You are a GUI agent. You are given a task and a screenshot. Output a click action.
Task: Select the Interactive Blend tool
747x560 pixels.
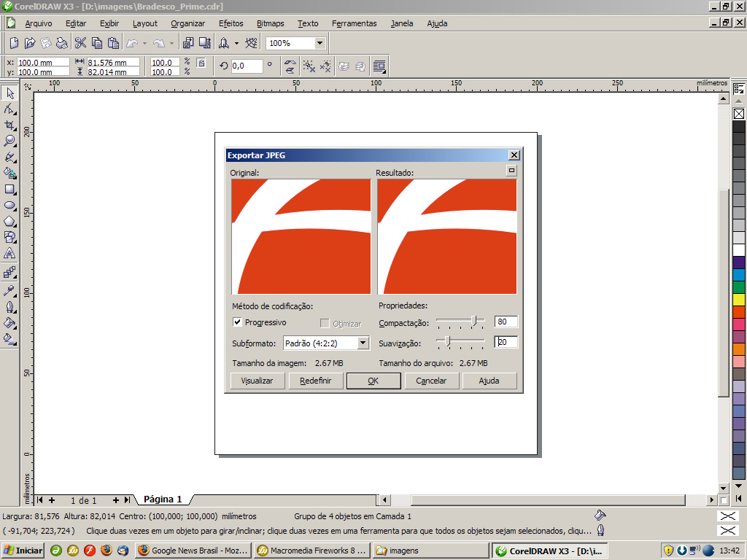point(9,273)
